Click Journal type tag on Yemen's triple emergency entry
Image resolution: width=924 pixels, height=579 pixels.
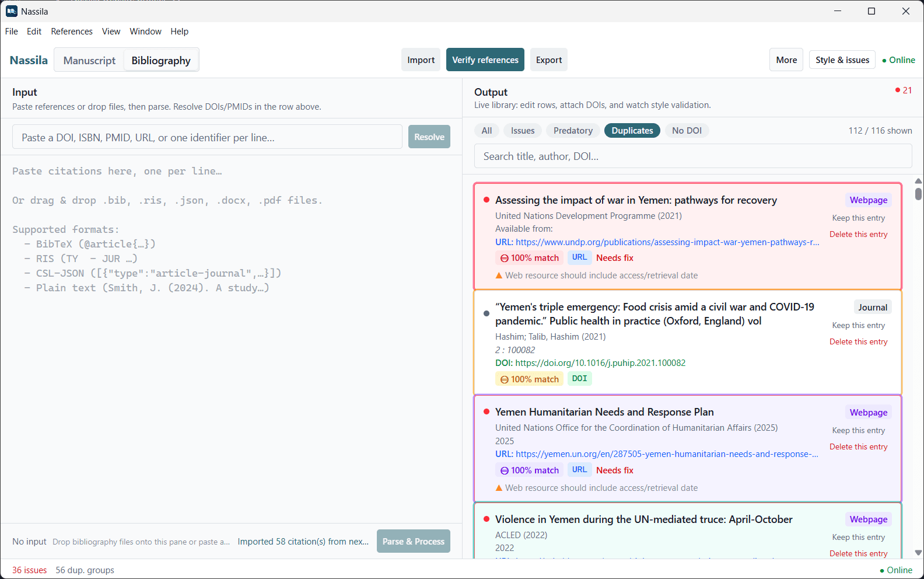click(x=873, y=308)
